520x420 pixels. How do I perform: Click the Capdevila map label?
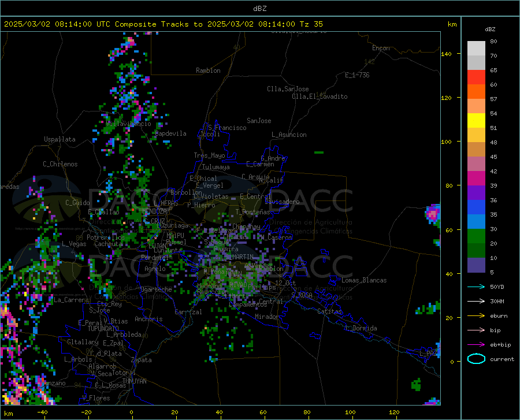click(x=171, y=133)
